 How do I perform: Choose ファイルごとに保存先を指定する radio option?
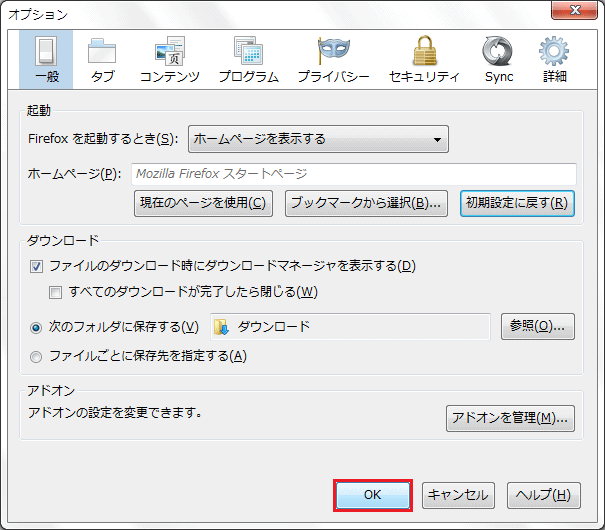click(x=37, y=356)
